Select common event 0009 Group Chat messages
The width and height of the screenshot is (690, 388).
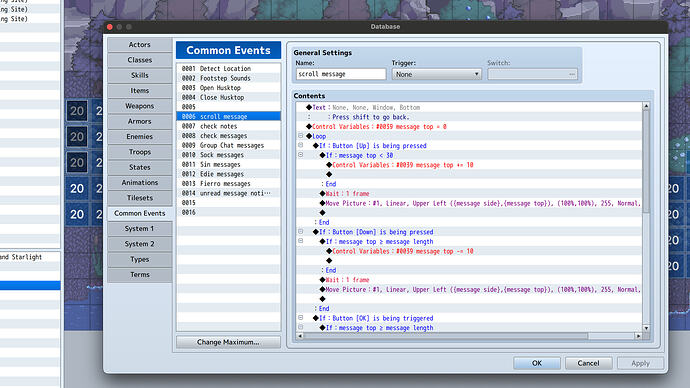pos(228,145)
